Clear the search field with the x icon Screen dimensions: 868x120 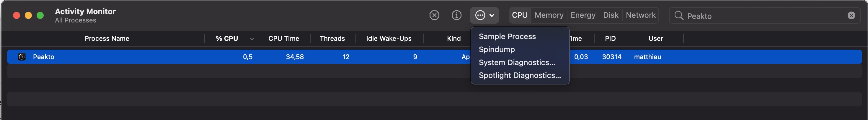851,15
